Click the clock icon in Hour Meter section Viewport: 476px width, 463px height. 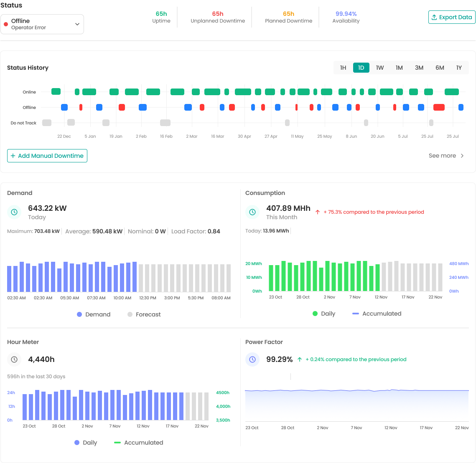[x=14, y=359]
